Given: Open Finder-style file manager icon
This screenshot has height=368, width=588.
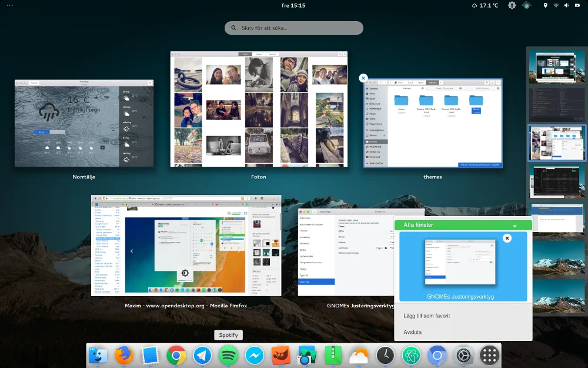Looking at the screenshot, I should click(98, 355).
